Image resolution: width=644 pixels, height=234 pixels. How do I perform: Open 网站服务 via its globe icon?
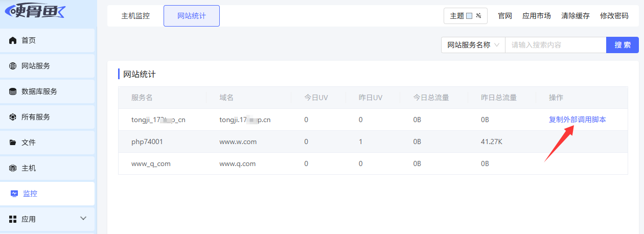(x=13, y=66)
